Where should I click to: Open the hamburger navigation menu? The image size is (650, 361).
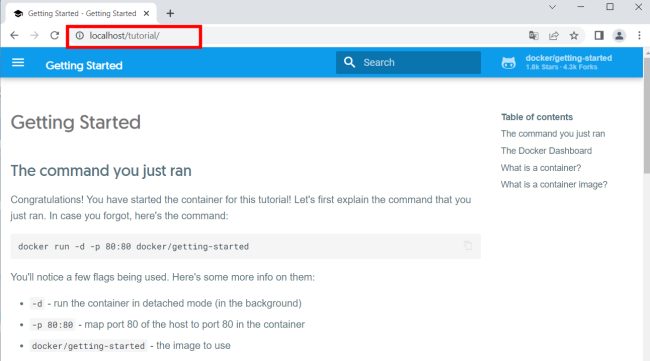click(x=18, y=63)
